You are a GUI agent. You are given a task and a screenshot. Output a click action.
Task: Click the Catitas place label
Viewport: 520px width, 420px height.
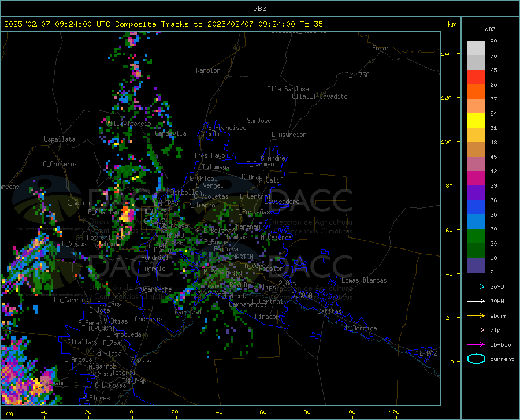(329, 311)
